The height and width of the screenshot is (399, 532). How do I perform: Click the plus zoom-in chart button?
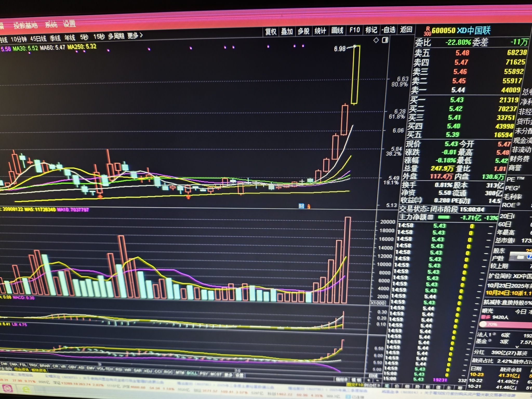pyautogui.click(x=369, y=380)
